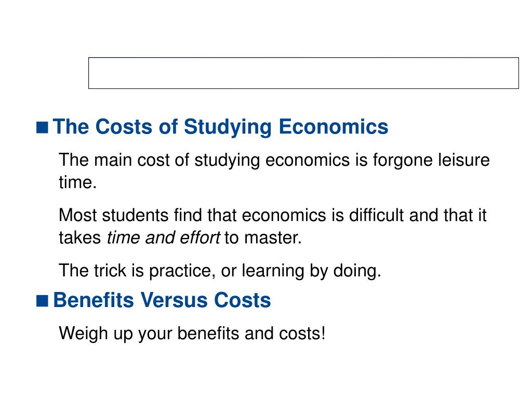Click the word difficult in second paragraph

(376, 216)
